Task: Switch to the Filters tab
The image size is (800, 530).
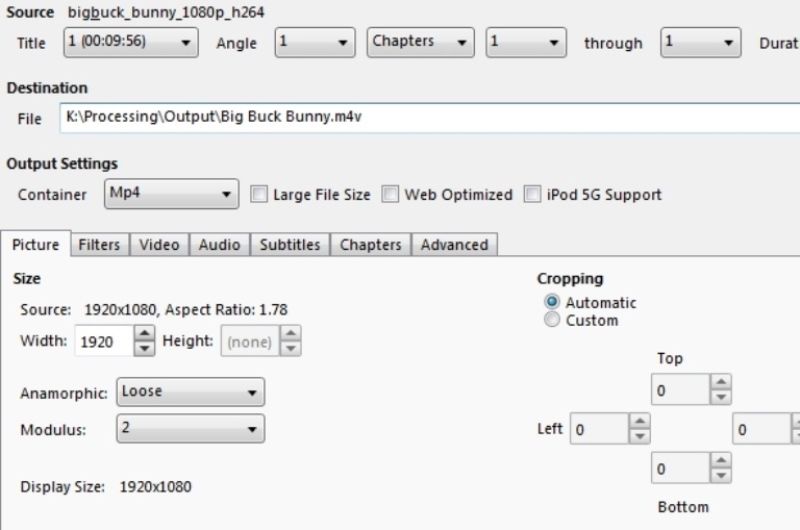Action: [x=99, y=245]
